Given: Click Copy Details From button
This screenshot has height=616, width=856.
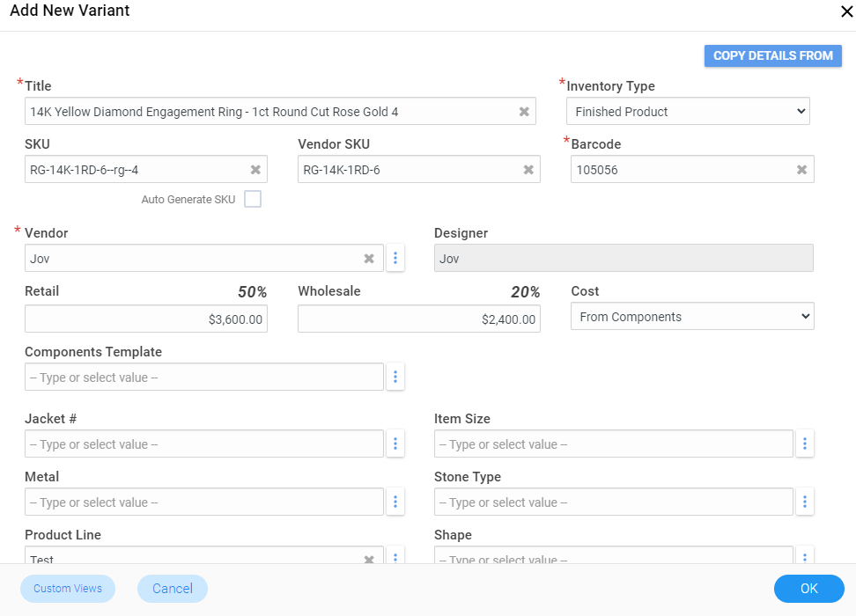Looking at the screenshot, I should click(772, 56).
